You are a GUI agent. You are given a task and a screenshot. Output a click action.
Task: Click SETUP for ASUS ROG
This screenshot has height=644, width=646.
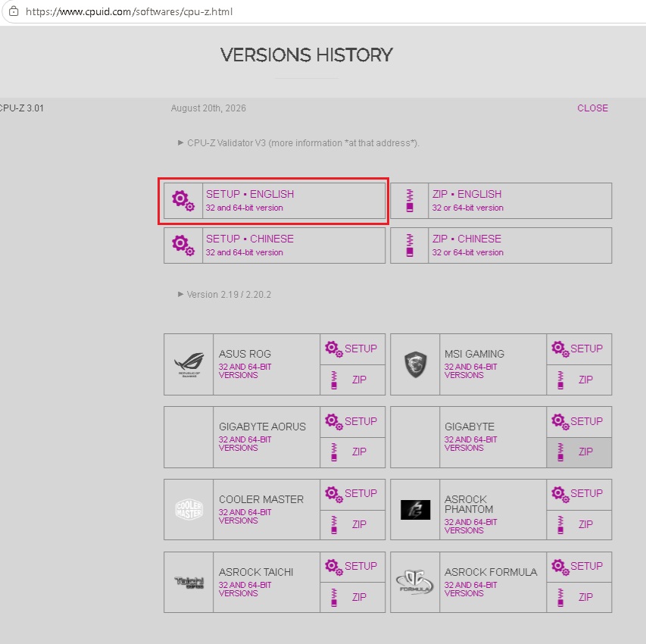tap(353, 349)
